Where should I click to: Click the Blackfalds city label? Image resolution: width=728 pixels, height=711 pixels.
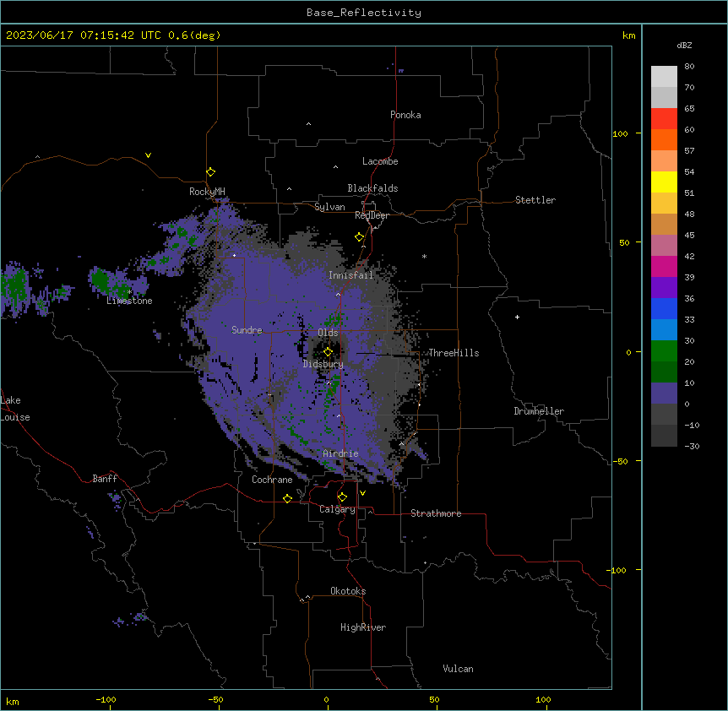372,188
